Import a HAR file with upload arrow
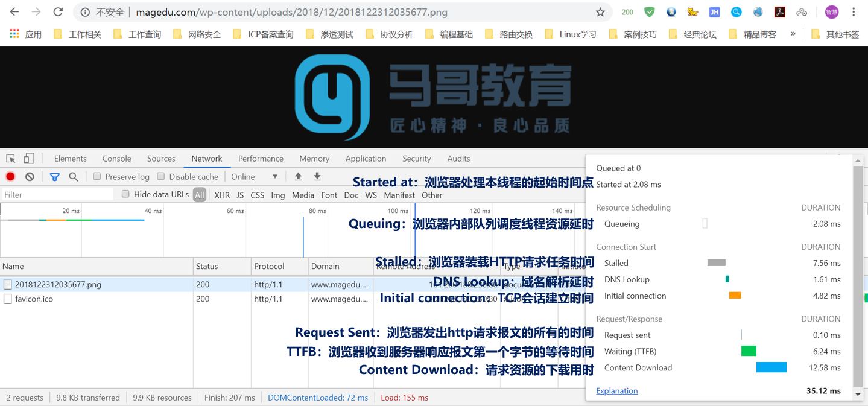Screen dimensions: 868x406 pyautogui.click(x=298, y=177)
